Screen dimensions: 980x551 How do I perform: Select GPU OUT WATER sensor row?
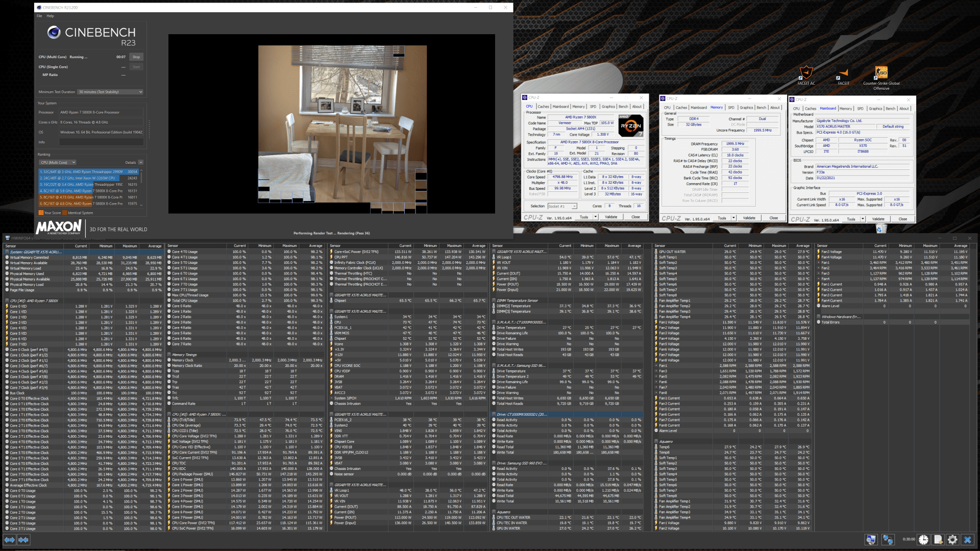[732, 252]
